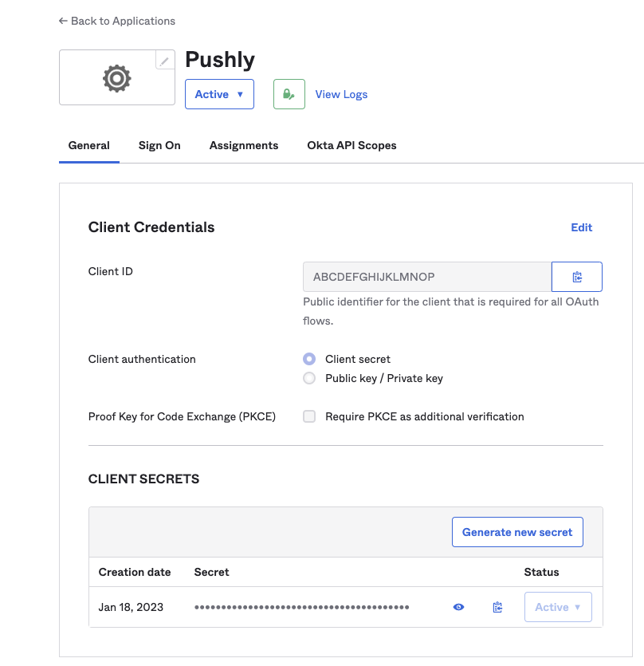
Task: Select the Client secret radio option
Action: (309, 359)
